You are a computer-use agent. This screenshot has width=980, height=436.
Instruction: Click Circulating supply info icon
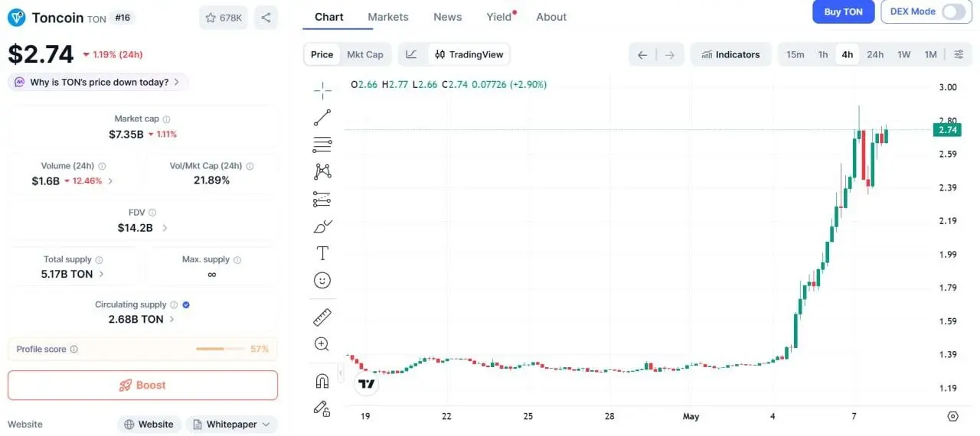tap(174, 304)
